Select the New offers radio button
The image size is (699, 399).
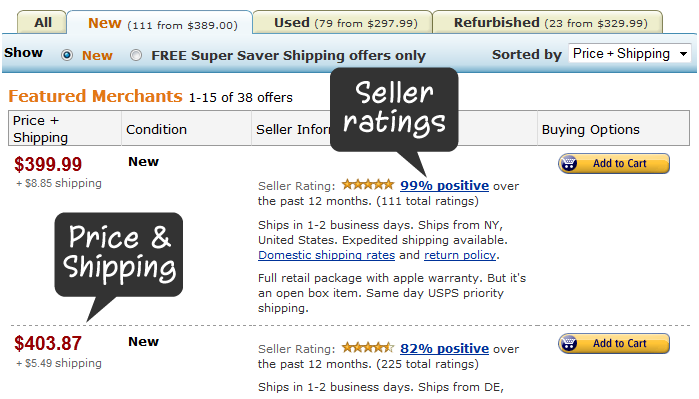(67, 55)
